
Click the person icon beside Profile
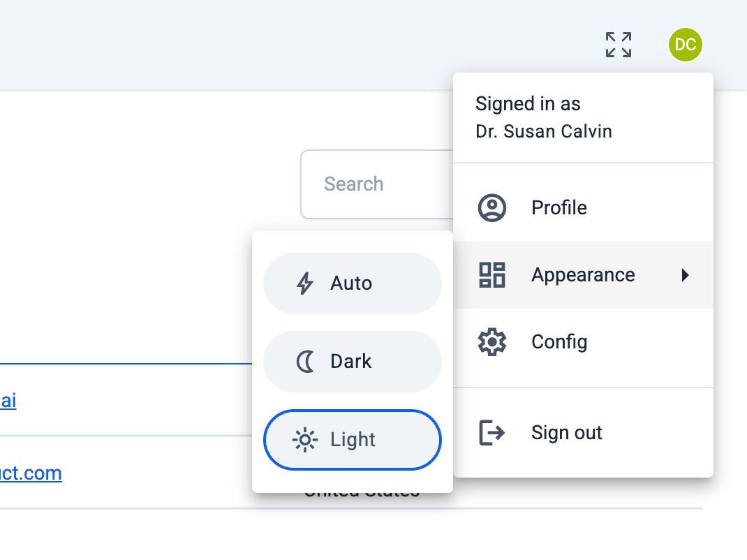[492, 208]
